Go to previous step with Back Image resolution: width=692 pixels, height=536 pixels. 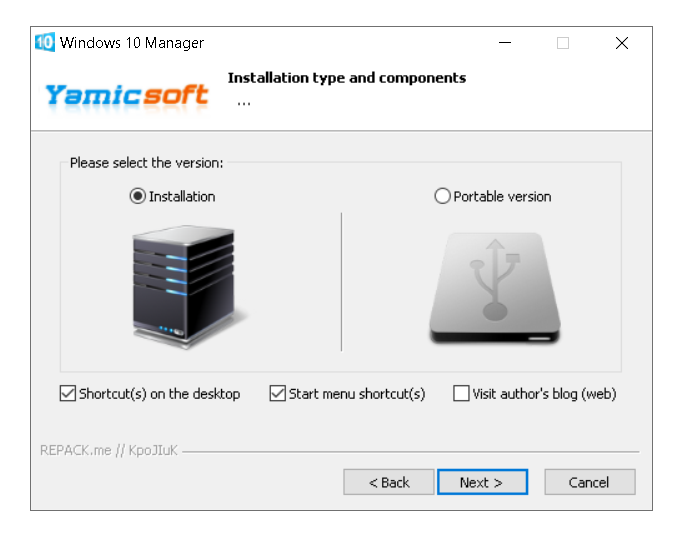[389, 482]
